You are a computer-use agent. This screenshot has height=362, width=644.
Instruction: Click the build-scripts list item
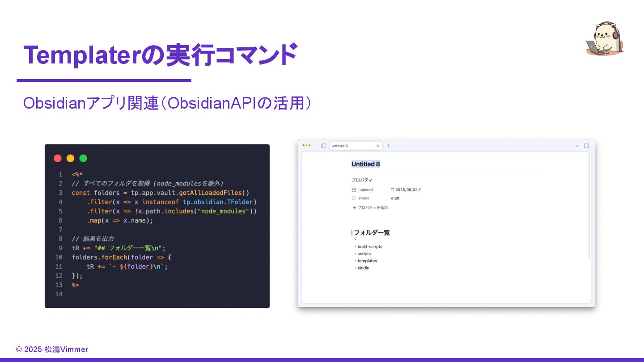(x=370, y=246)
